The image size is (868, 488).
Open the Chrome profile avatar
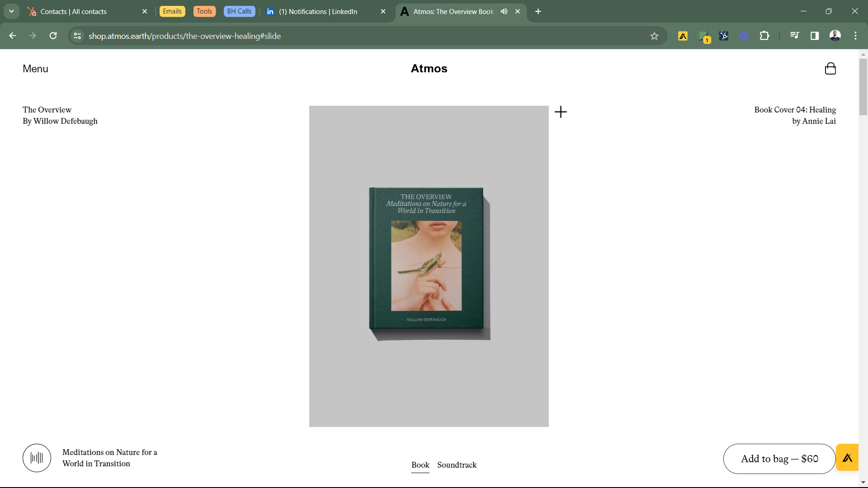[835, 36]
